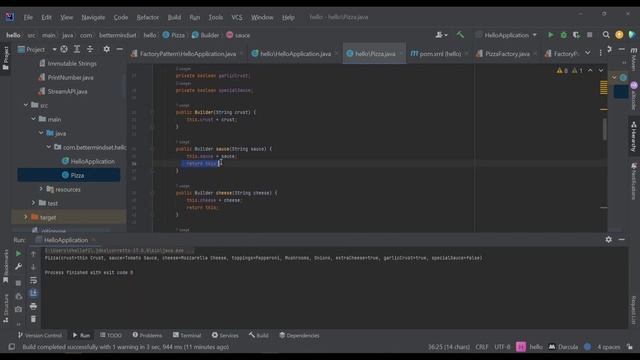This screenshot has width=640, height=360.
Task: Stop process in Run panel
Action: 18,282
